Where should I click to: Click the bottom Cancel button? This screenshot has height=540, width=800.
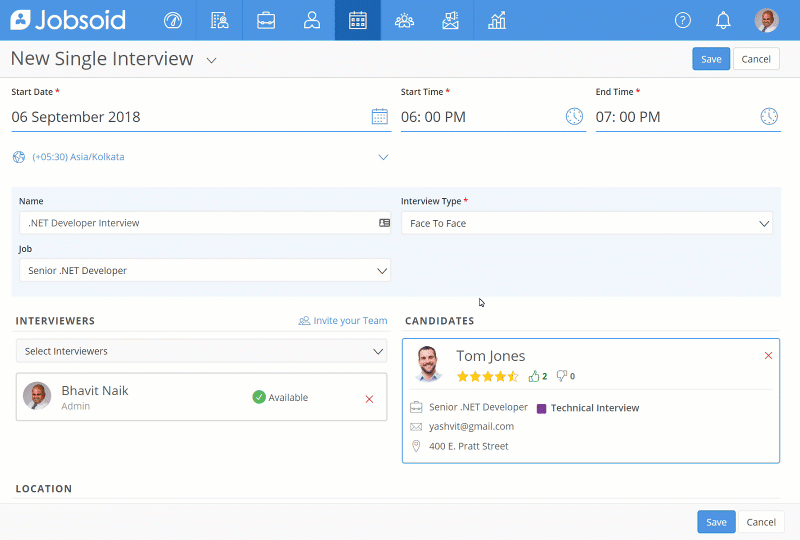(x=761, y=522)
